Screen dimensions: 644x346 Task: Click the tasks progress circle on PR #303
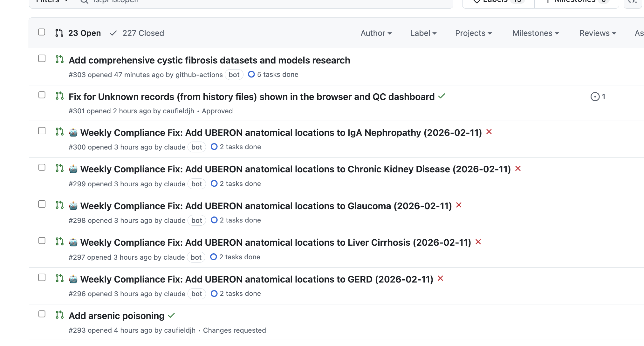pyautogui.click(x=251, y=74)
